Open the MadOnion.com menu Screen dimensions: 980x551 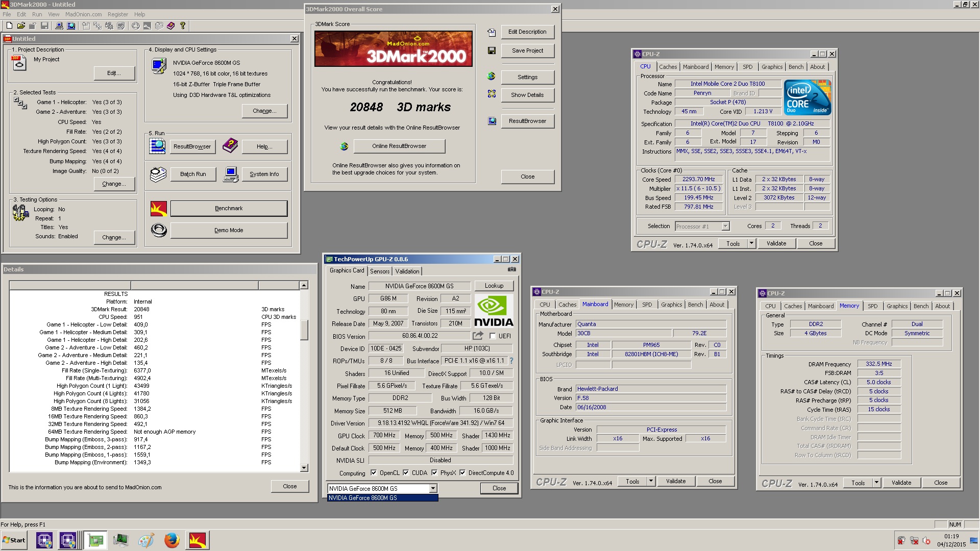(84, 14)
